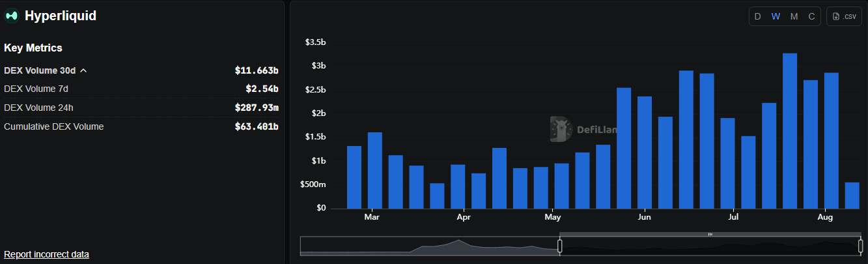
Task: Click the $3.5b y-axis label
Action: (315, 42)
